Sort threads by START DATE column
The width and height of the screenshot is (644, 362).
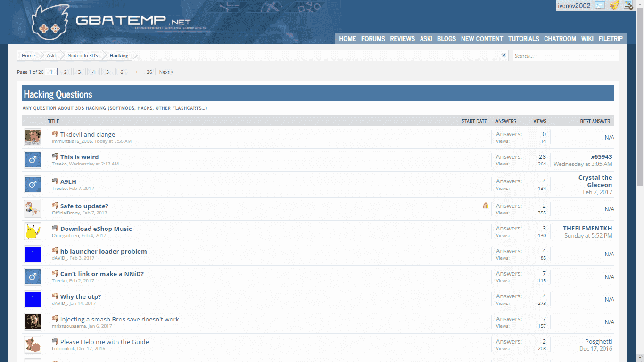(474, 121)
